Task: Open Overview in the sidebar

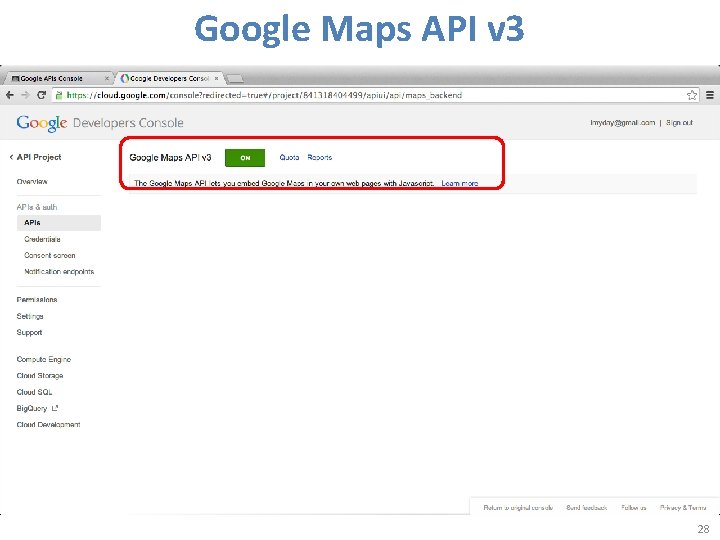Action: [x=32, y=181]
